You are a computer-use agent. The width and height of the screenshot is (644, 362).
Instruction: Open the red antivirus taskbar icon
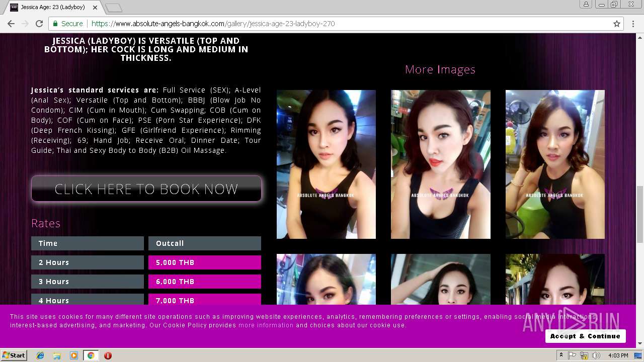(x=108, y=355)
